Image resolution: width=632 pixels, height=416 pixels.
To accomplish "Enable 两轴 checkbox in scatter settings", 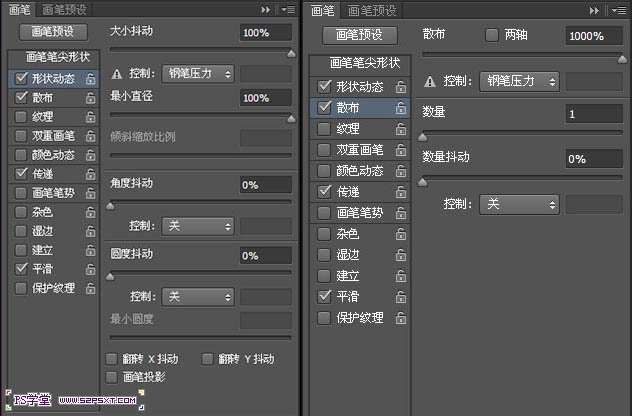I will 491,35.
